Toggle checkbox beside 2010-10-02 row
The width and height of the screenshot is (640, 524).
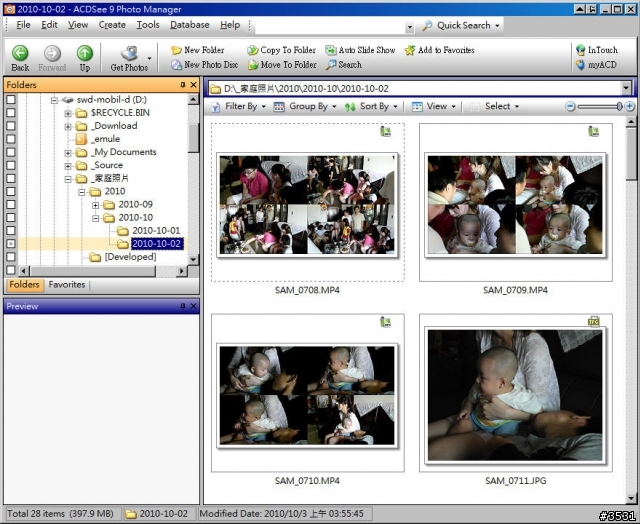(11, 243)
